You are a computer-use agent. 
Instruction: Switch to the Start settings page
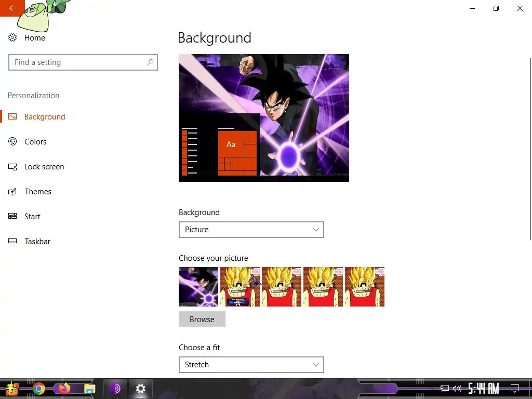[32, 217]
